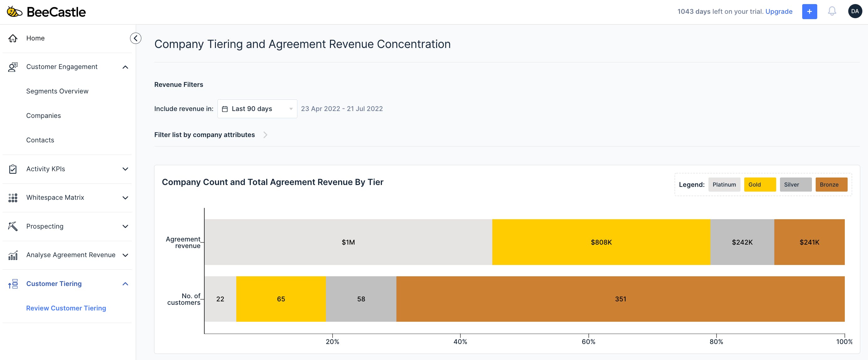Click the blue plus button
This screenshot has height=360, width=868.
click(809, 12)
